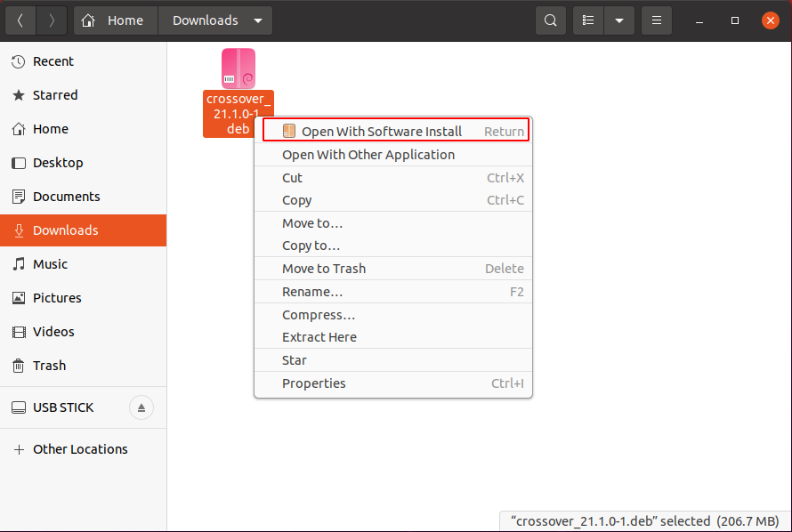Screen dimensions: 792x532
Task: Click Extract Here menu entry
Action: tap(319, 337)
